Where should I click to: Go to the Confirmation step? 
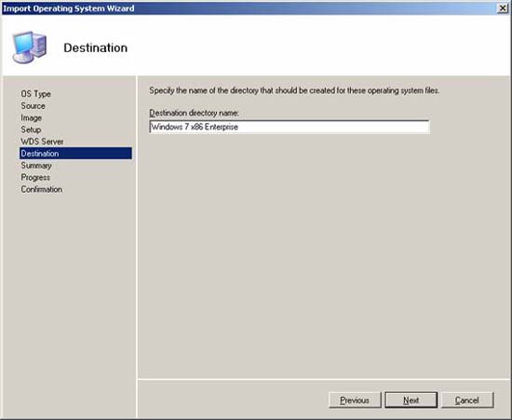(42, 189)
